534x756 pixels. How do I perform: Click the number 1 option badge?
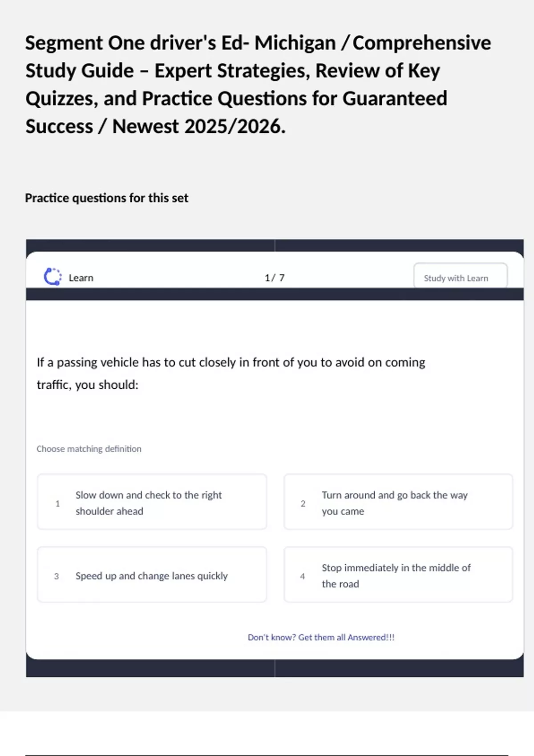57,503
